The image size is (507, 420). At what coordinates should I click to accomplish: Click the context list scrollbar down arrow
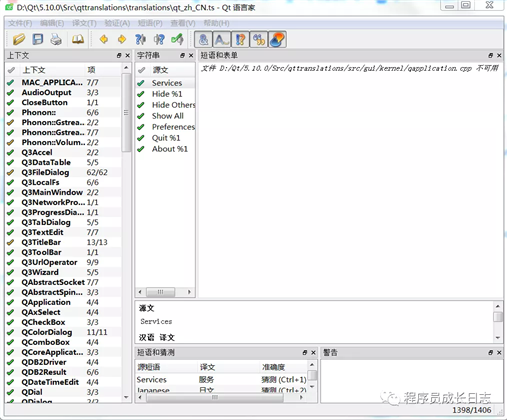tap(126, 397)
